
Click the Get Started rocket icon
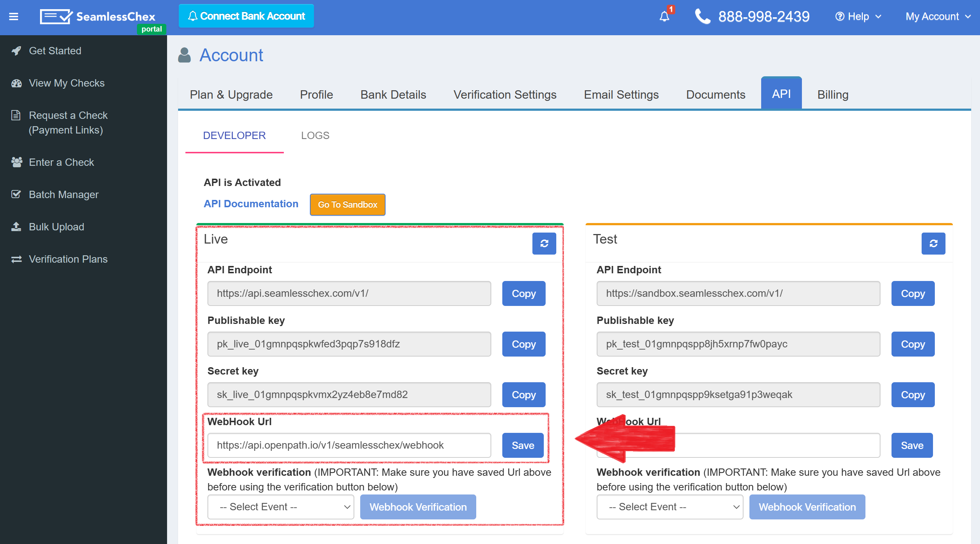coord(17,51)
